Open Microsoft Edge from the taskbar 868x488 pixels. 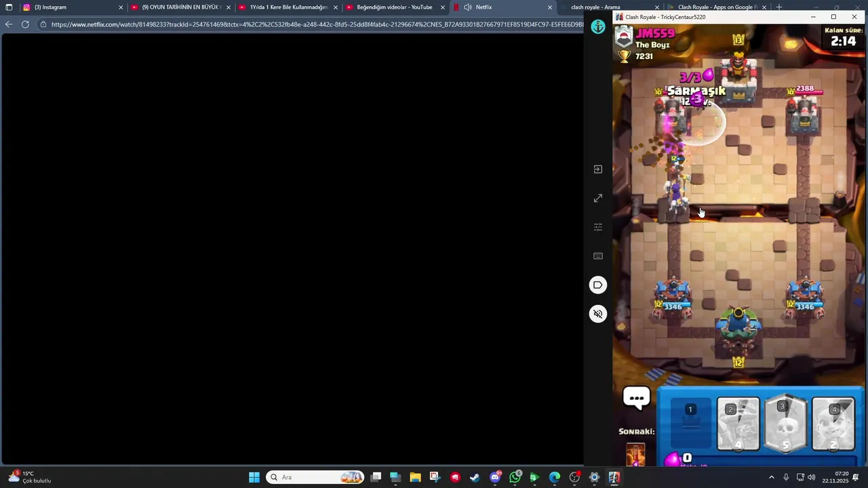coord(555,477)
